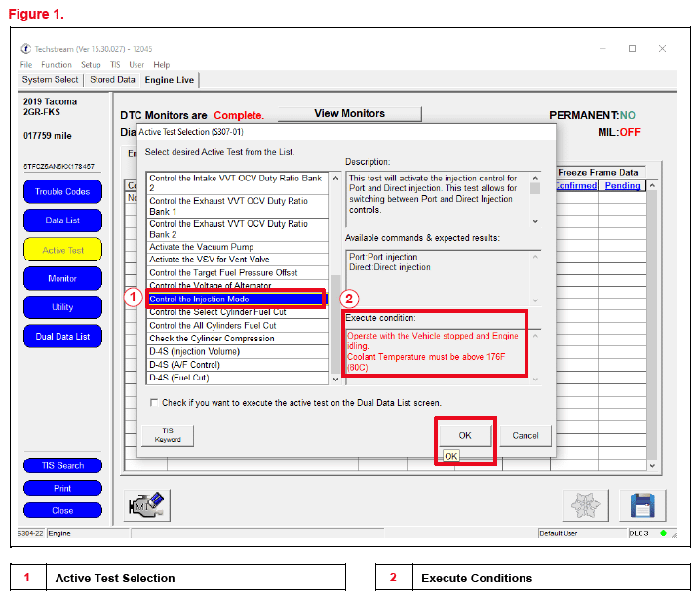Select Control the Exhaust VVT OCV Duty Ratio Bank 1

pos(238,207)
